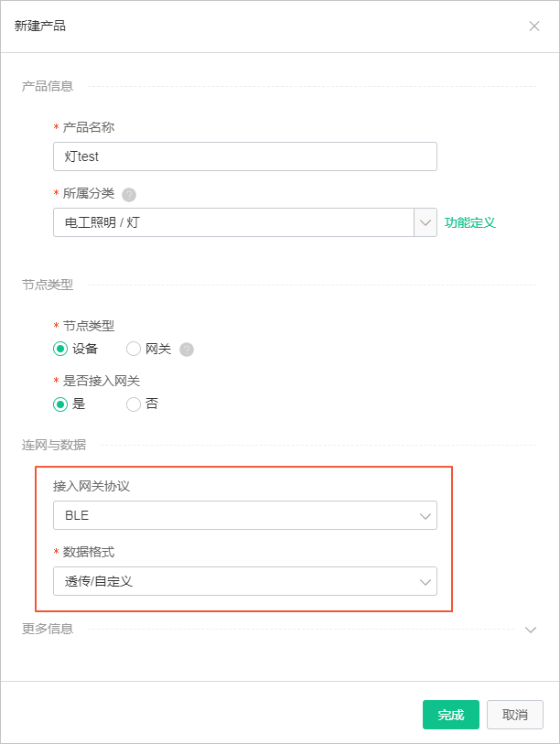
Task: Close the 新建产品 dialog with X icon
Action: tap(533, 27)
